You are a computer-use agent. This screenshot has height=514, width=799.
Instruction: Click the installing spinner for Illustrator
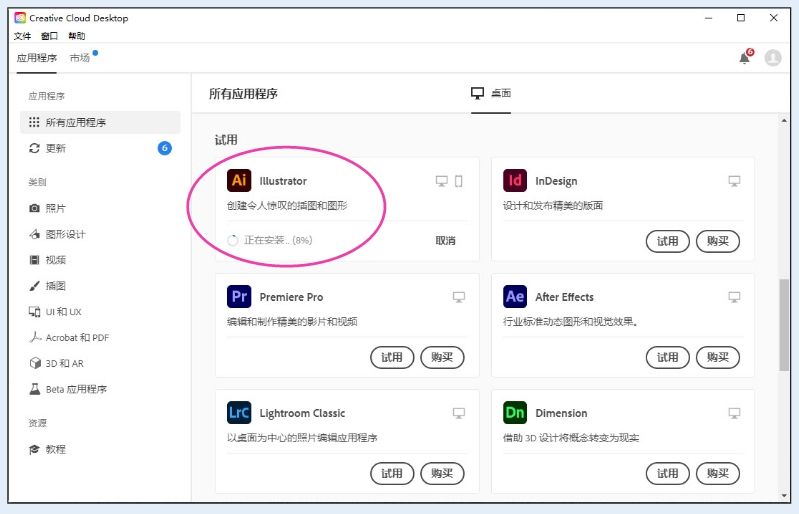coord(233,240)
